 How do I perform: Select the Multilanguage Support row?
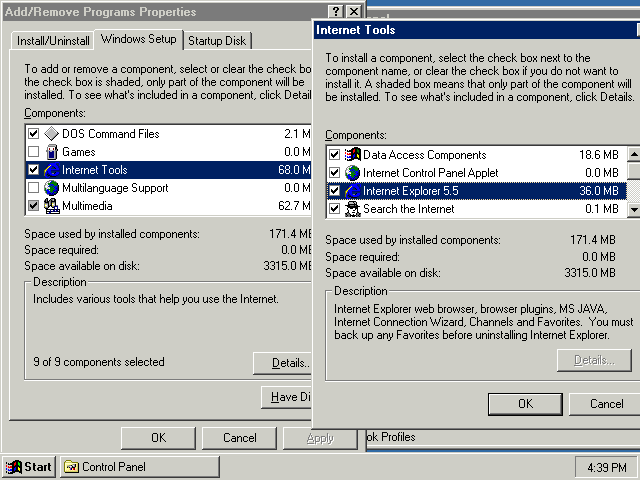[x=168, y=188]
